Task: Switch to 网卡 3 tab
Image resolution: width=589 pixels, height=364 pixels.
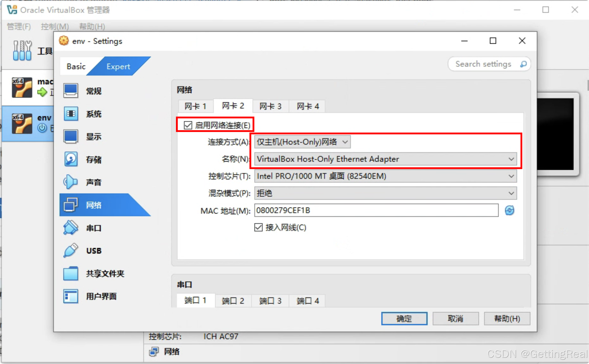Action: coord(271,106)
